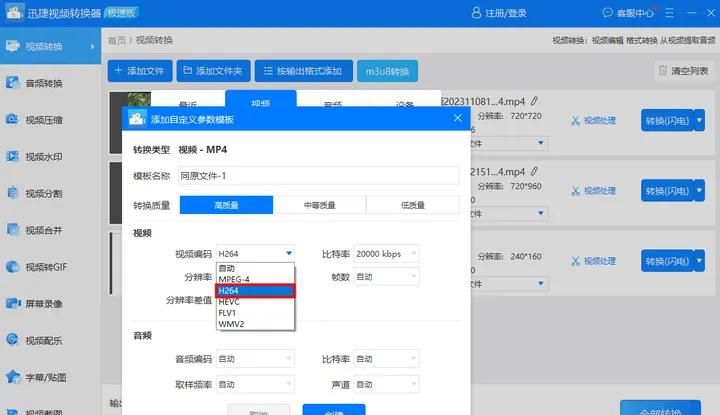This screenshot has height=415, width=720.
Task: Open the 取样频率 dropdown
Action: tap(255, 384)
